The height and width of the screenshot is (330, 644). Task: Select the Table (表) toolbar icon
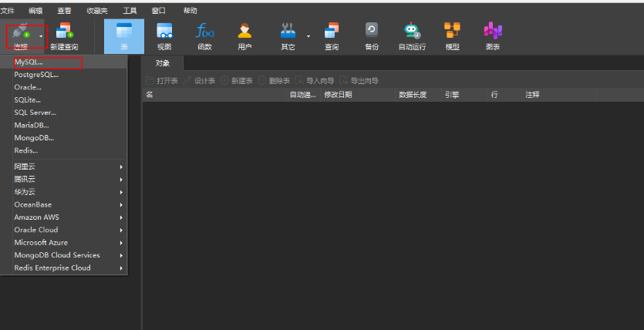point(124,31)
